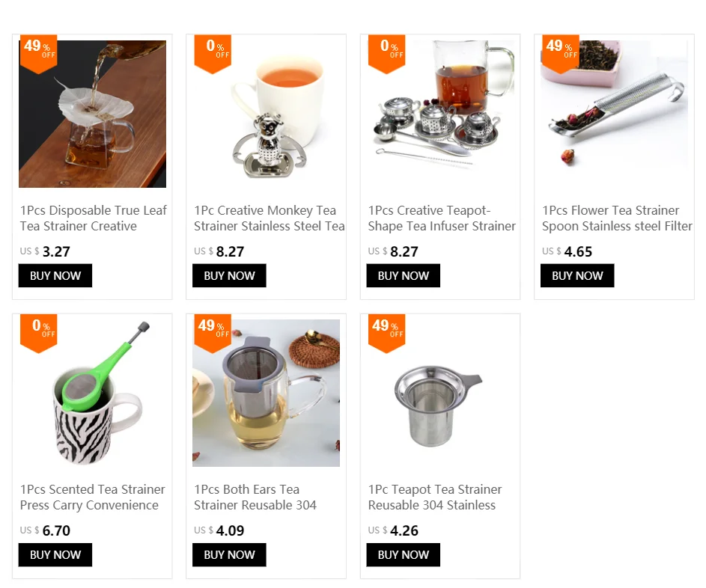The width and height of the screenshot is (706, 588).
Task: Click the 0% off badge on Monkey Tea Strainer
Action: coord(213,54)
